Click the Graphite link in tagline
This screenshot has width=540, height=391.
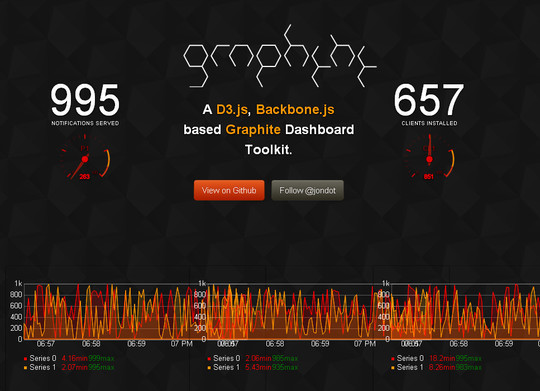click(x=253, y=130)
